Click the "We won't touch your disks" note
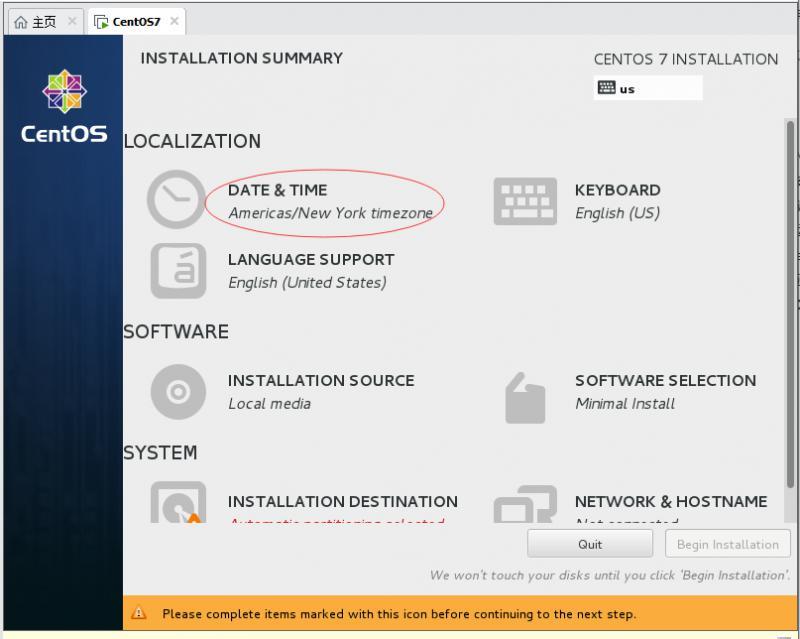 click(609, 575)
